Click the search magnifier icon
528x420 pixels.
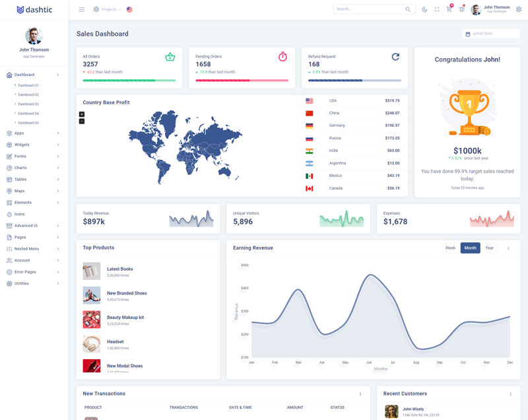(408, 9)
